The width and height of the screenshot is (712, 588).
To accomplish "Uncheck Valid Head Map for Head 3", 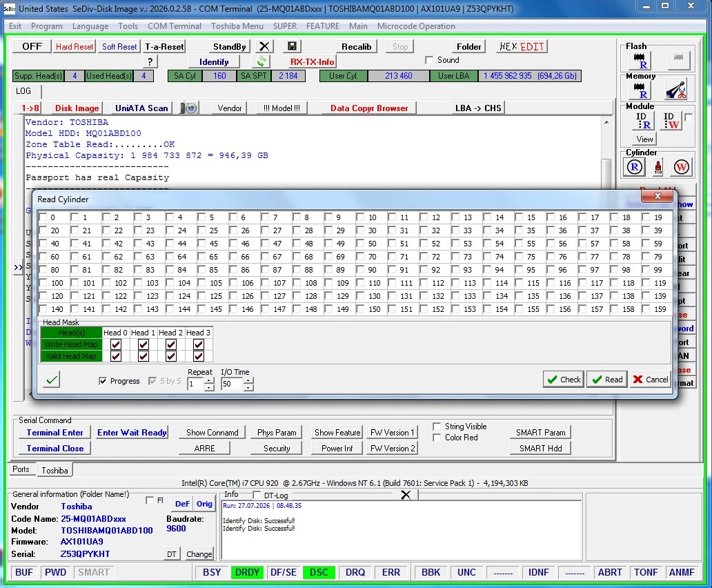I will click(x=199, y=356).
